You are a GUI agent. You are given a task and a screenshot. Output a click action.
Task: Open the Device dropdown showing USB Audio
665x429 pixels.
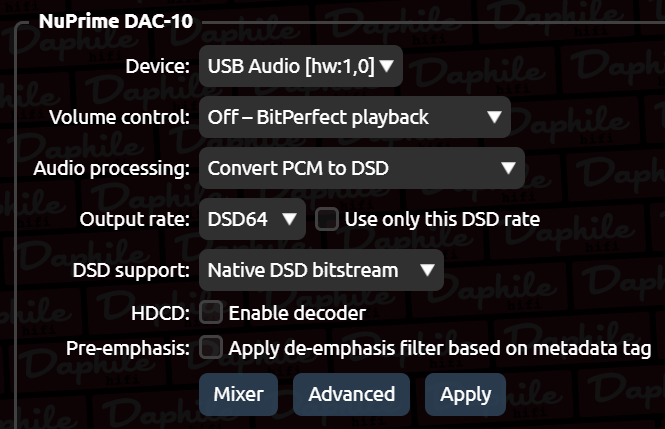[299, 66]
